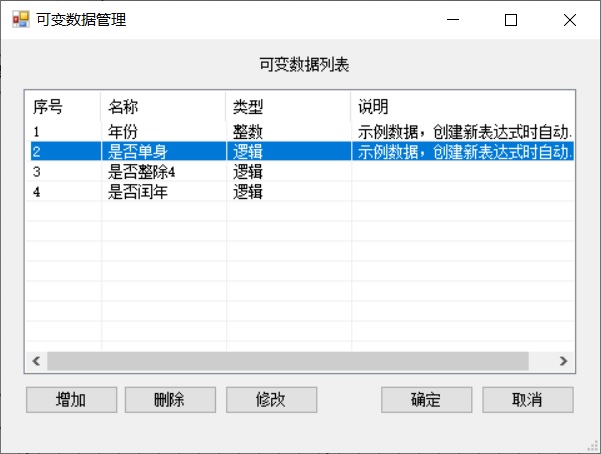Click the left arrow of the horizontal scrollbar

pos(36,361)
